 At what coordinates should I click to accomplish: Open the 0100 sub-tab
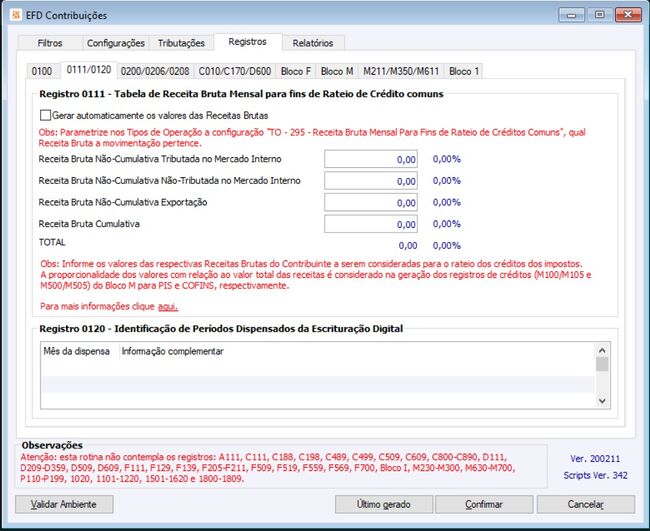tap(42, 71)
